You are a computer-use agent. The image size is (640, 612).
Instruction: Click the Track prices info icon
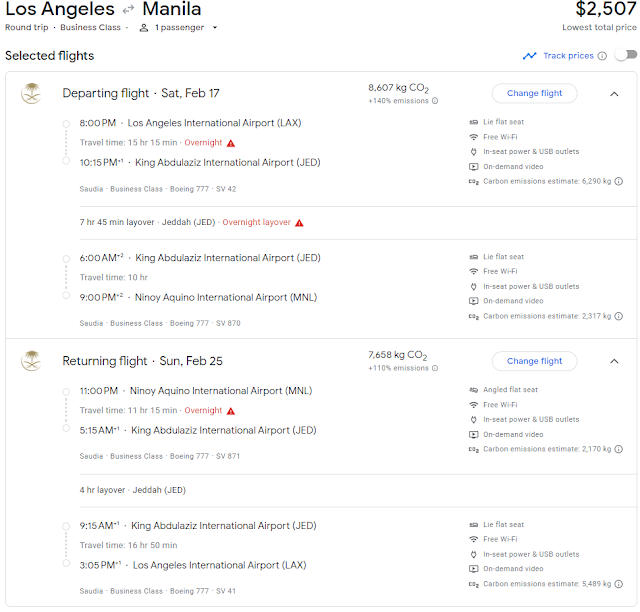pyautogui.click(x=602, y=56)
